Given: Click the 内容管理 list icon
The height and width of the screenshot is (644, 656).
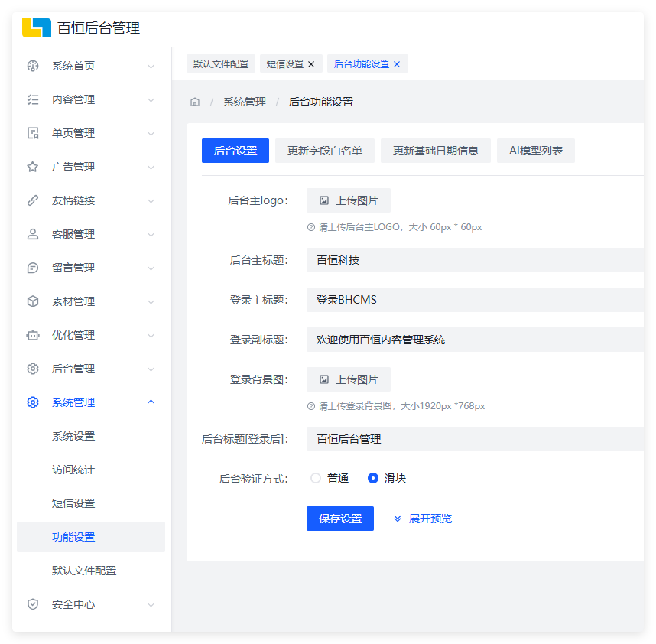Looking at the screenshot, I should tap(32, 99).
